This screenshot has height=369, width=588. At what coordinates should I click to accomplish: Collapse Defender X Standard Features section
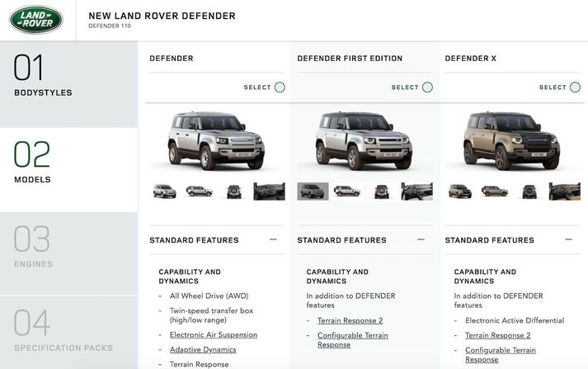(569, 239)
